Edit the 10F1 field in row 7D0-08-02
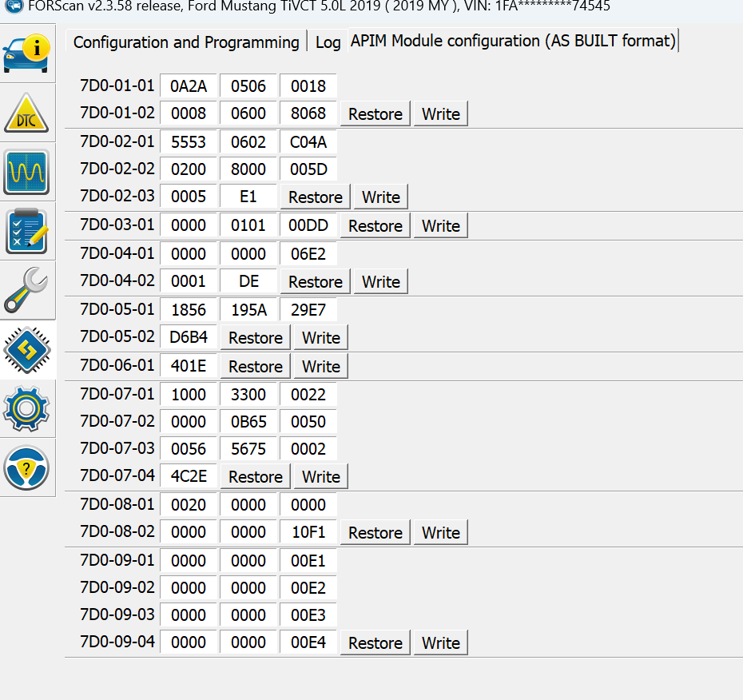743x700 pixels. point(308,531)
